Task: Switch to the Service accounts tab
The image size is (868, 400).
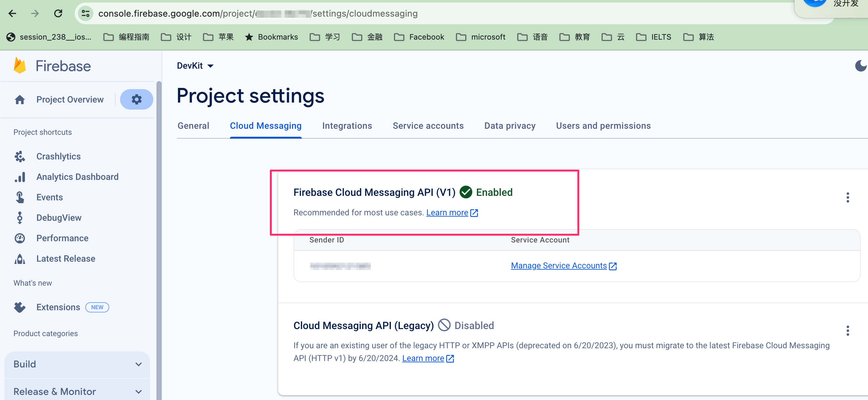Action: (x=428, y=125)
